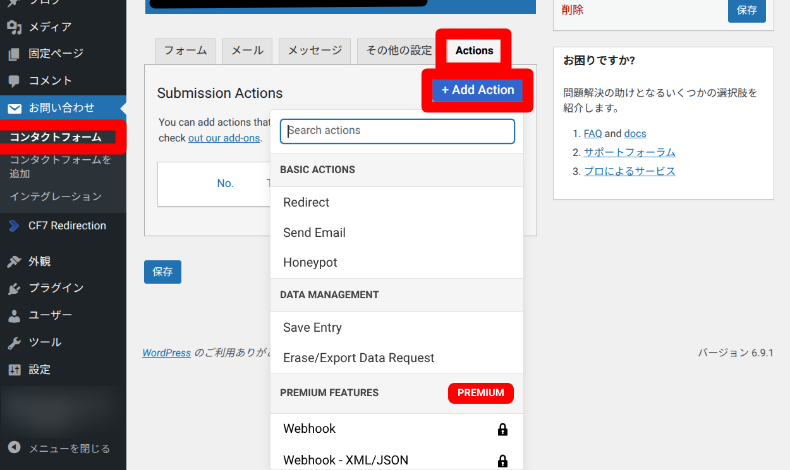Image resolution: width=790 pixels, height=470 pixels.
Task: Click the お困りですか? heading
Action: 599,61
